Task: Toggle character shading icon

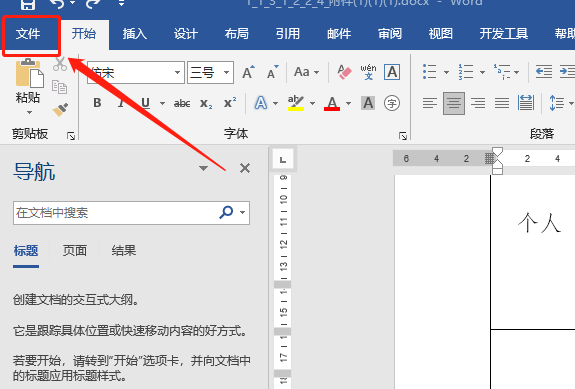Action: coord(368,103)
